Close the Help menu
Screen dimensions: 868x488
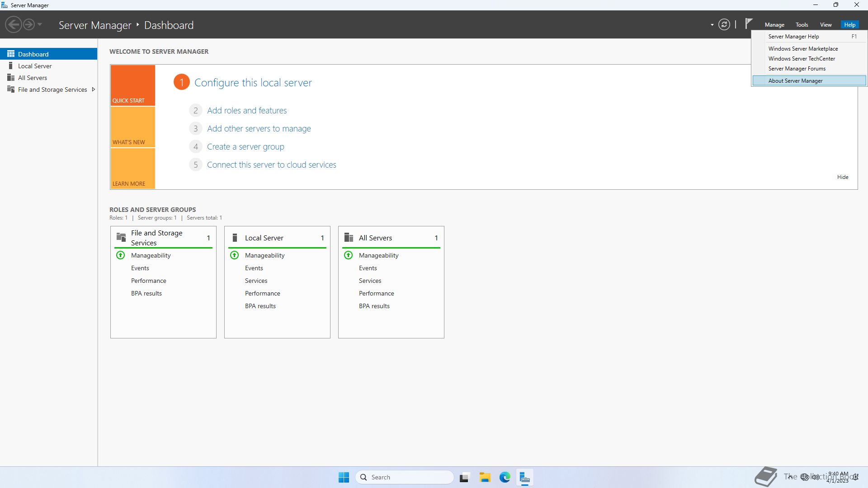click(x=849, y=25)
